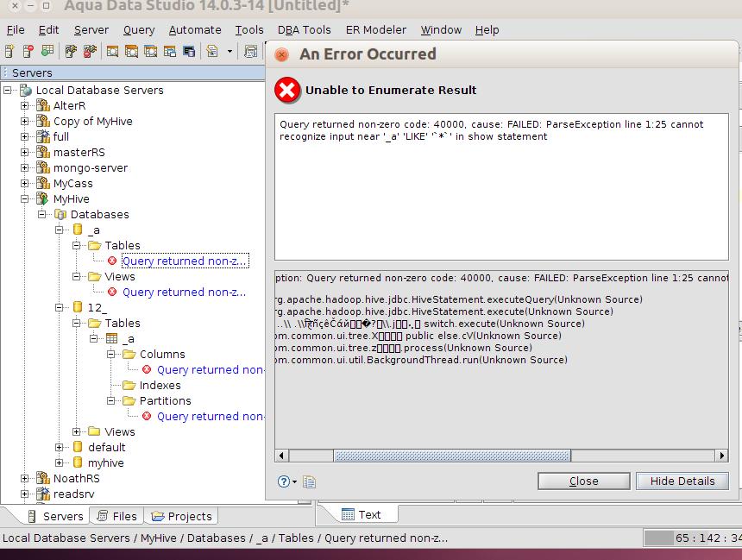Open the DBA Tools menu
Viewport: 742px width, 560px height.
pos(305,30)
